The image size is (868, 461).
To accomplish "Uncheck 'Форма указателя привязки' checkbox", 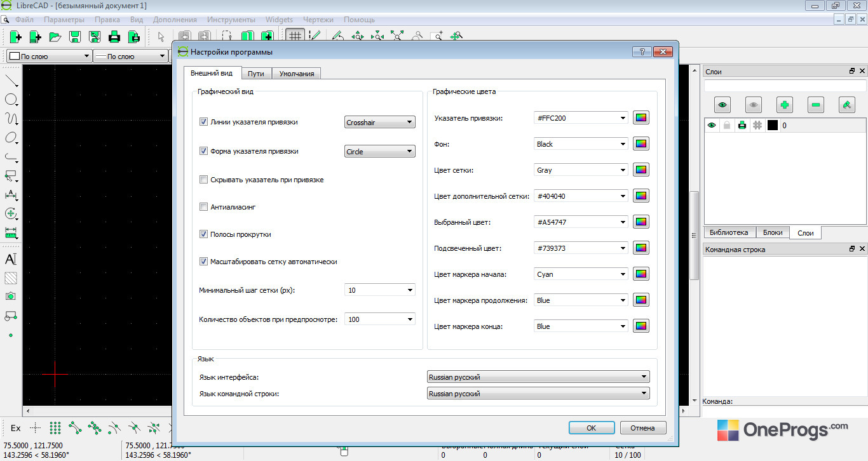I will click(x=204, y=151).
